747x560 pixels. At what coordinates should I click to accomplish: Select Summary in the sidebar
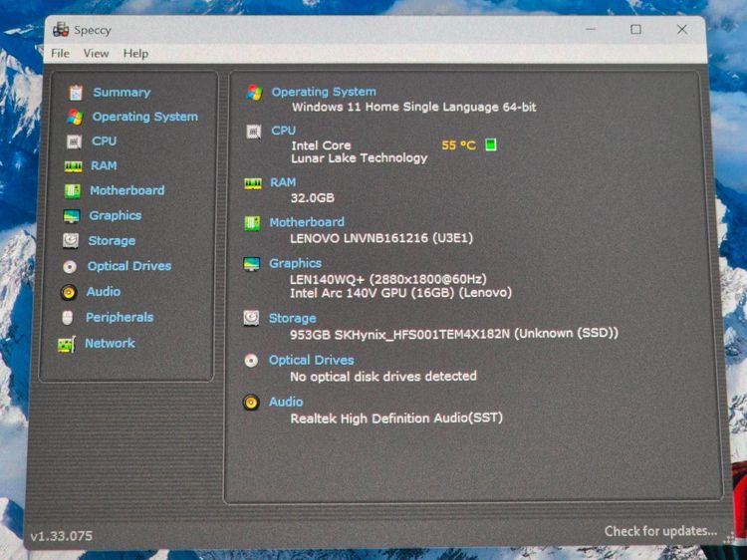[122, 92]
